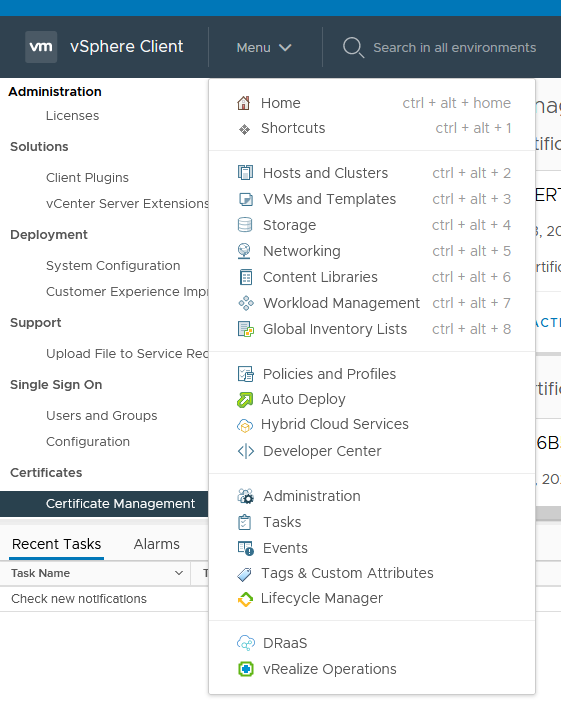The width and height of the screenshot is (561, 720).
Task: Click the Global Inventory Lists icon
Action: click(246, 329)
